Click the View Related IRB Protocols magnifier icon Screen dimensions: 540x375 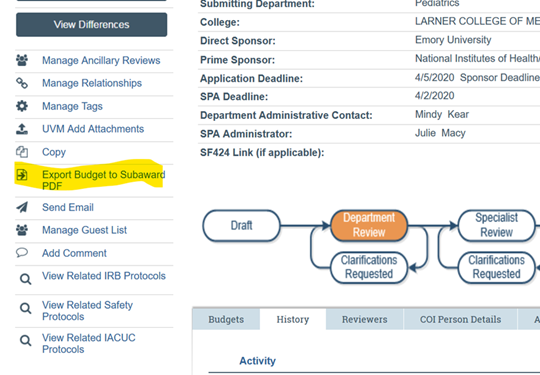click(25, 279)
